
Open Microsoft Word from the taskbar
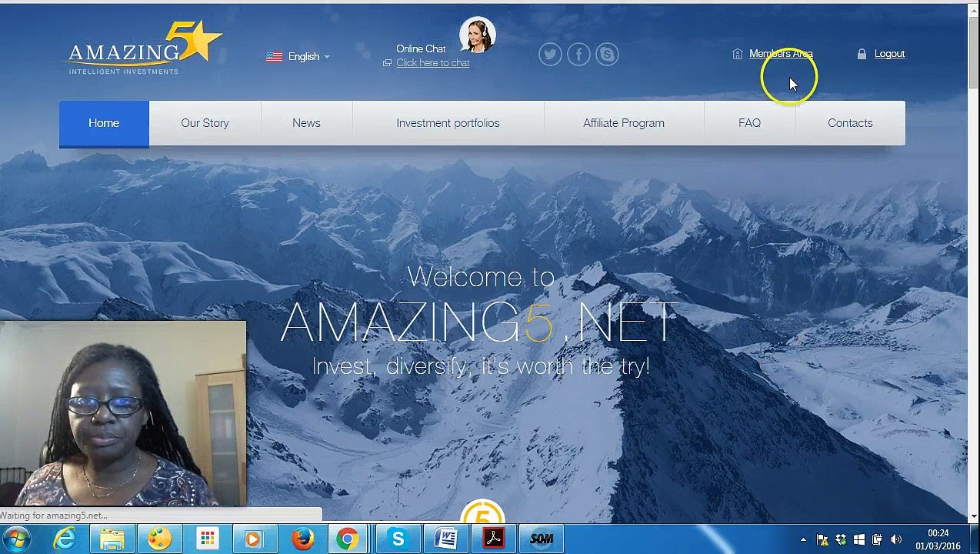tap(446, 539)
